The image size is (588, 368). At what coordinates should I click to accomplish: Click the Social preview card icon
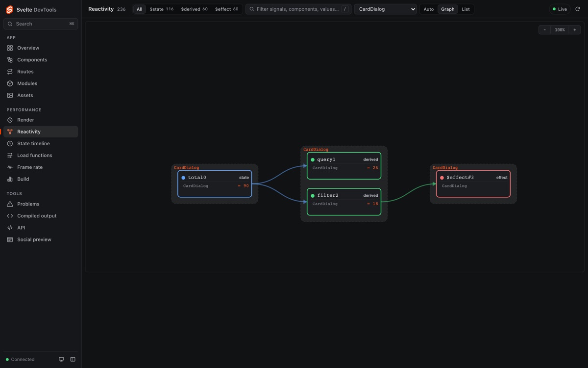coord(10,239)
